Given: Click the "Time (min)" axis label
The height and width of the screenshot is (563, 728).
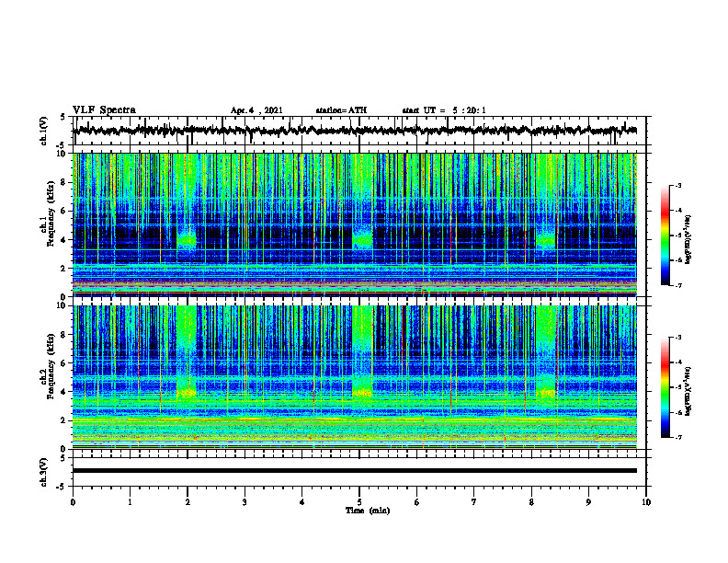Looking at the screenshot, I should pos(368,511).
